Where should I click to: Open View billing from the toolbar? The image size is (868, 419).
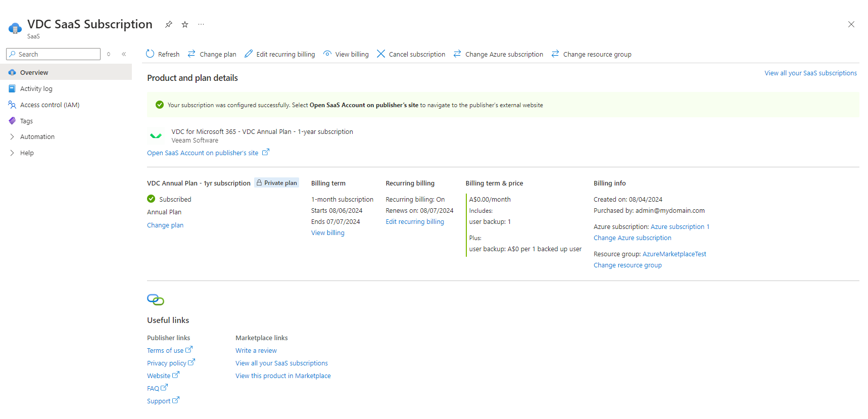[x=346, y=54]
